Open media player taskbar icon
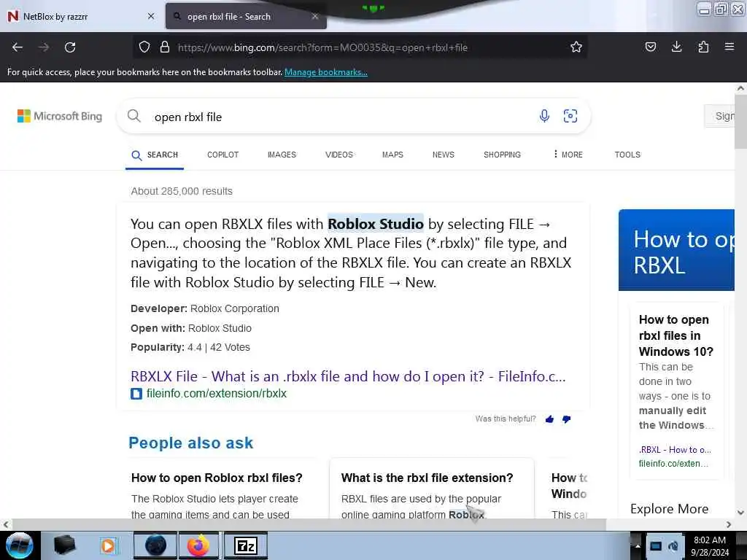The width and height of the screenshot is (747, 560). click(x=108, y=545)
